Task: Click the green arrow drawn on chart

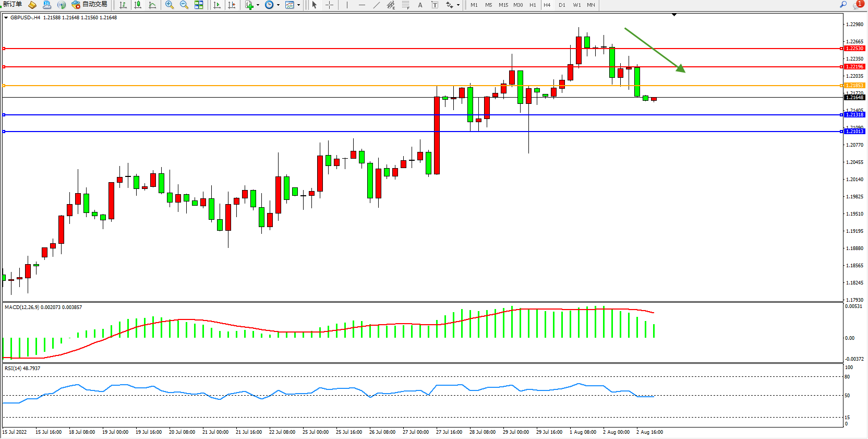Action: 655,50
